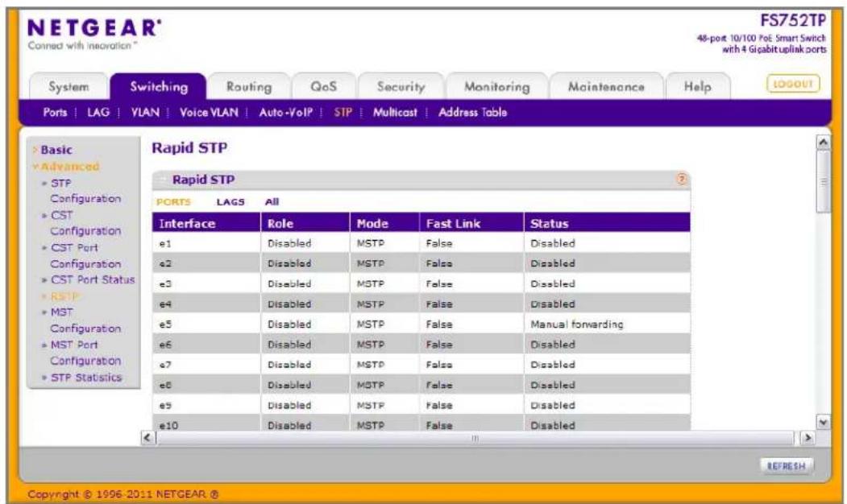Open the VLAN submenu

145,112
